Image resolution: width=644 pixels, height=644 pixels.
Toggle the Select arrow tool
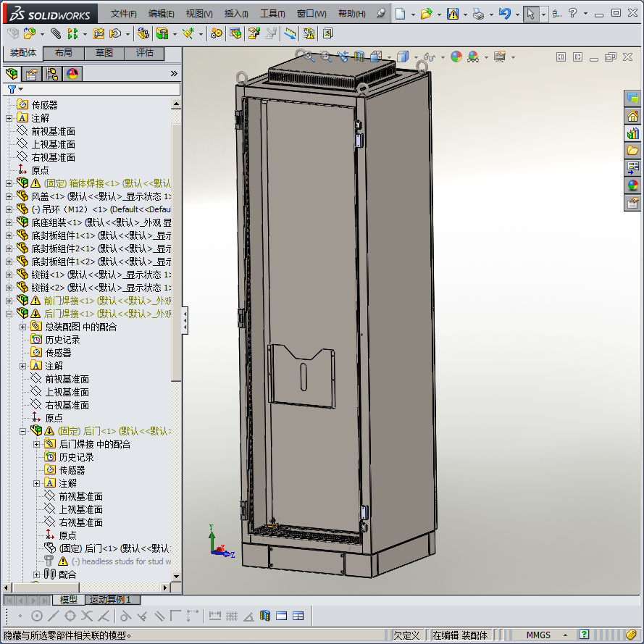click(531, 14)
